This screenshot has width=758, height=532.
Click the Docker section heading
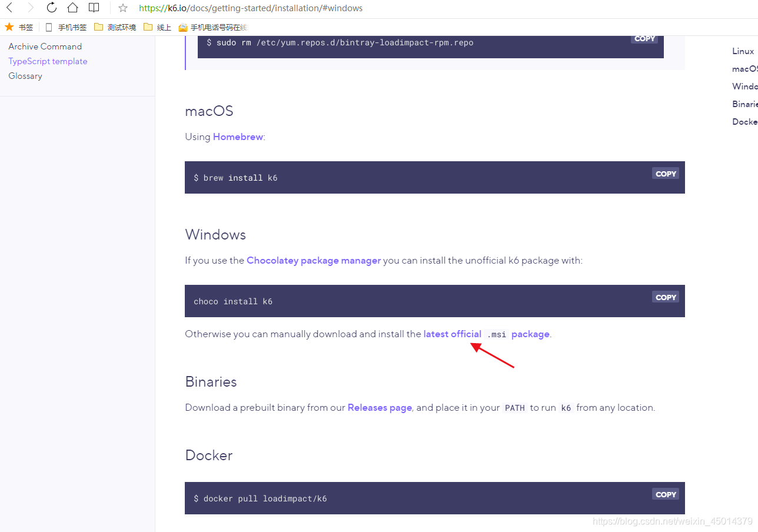(209, 455)
